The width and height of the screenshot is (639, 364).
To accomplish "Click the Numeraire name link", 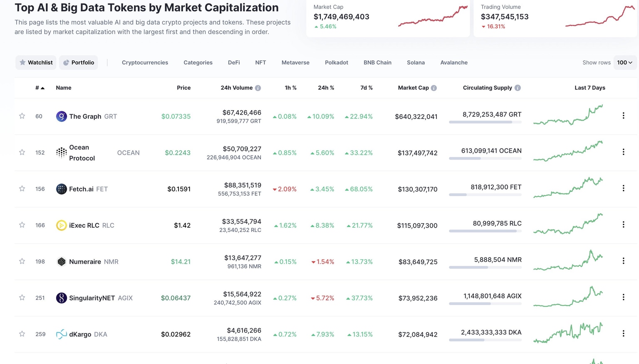I will point(85,261).
